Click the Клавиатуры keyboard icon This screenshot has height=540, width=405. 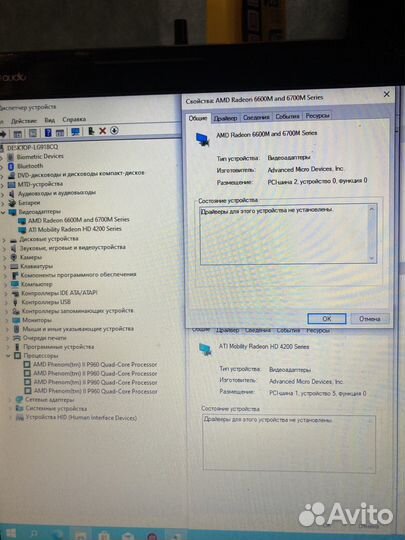pos(14,267)
